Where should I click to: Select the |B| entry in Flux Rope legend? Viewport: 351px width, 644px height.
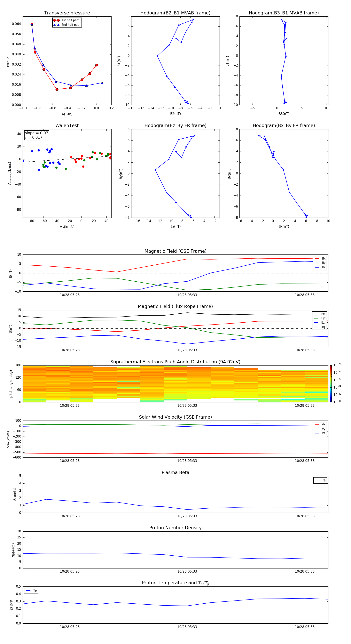[320, 327]
